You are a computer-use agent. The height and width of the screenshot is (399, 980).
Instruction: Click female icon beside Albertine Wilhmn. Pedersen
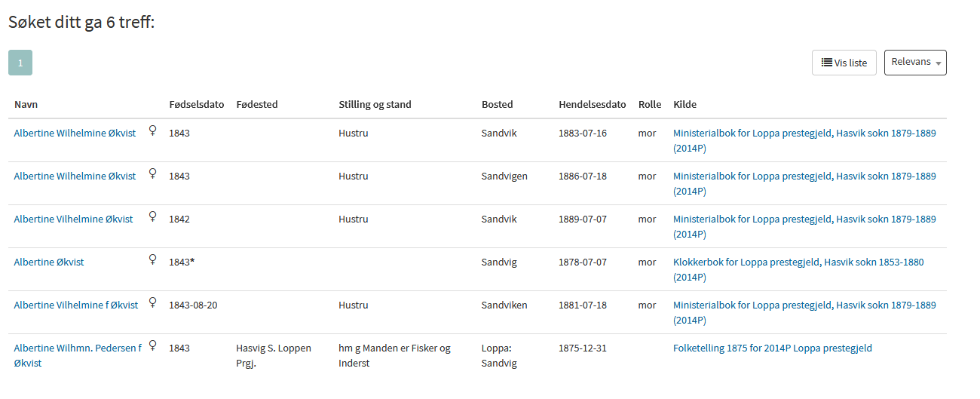(x=152, y=346)
